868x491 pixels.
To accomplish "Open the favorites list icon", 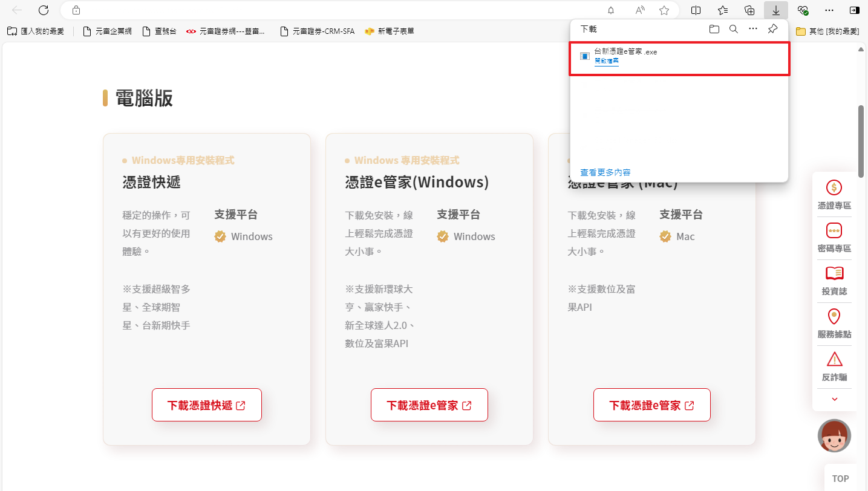I will [723, 10].
